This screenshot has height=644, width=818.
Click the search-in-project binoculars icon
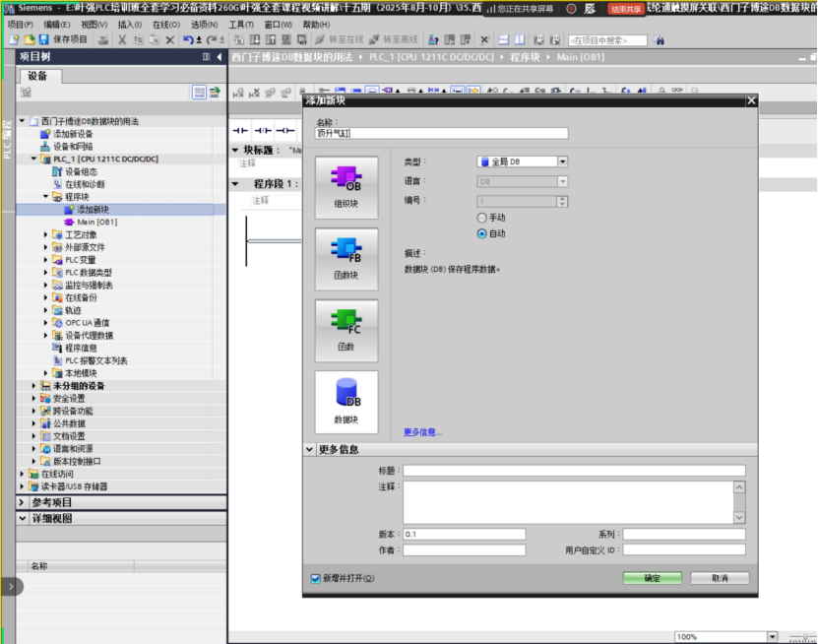[x=659, y=39]
